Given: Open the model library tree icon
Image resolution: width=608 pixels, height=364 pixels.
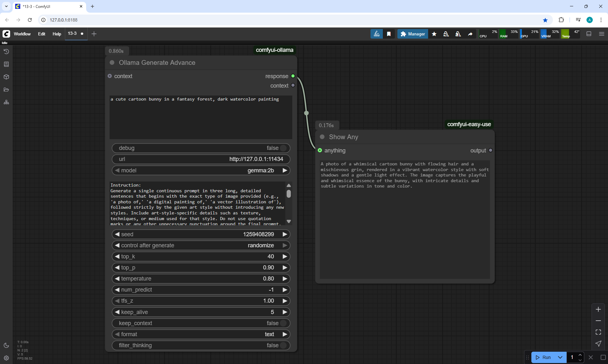Looking at the screenshot, I should pyautogui.click(x=6, y=102).
